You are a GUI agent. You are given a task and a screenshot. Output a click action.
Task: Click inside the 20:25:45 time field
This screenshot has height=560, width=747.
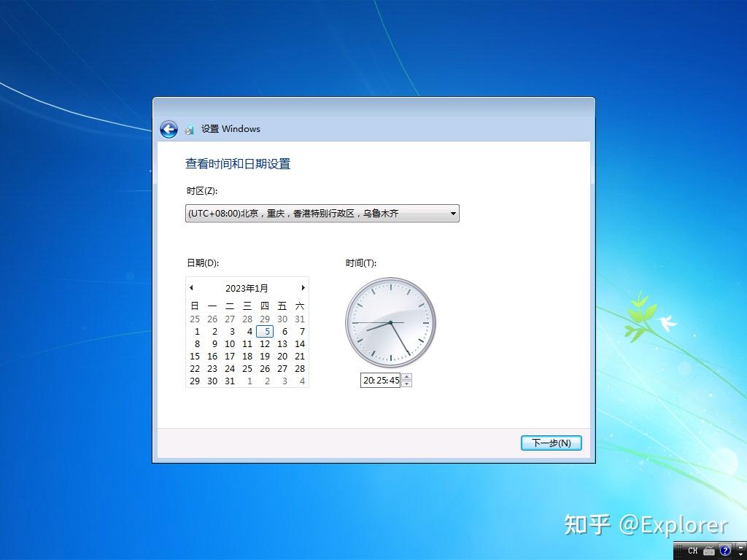click(x=379, y=380)
